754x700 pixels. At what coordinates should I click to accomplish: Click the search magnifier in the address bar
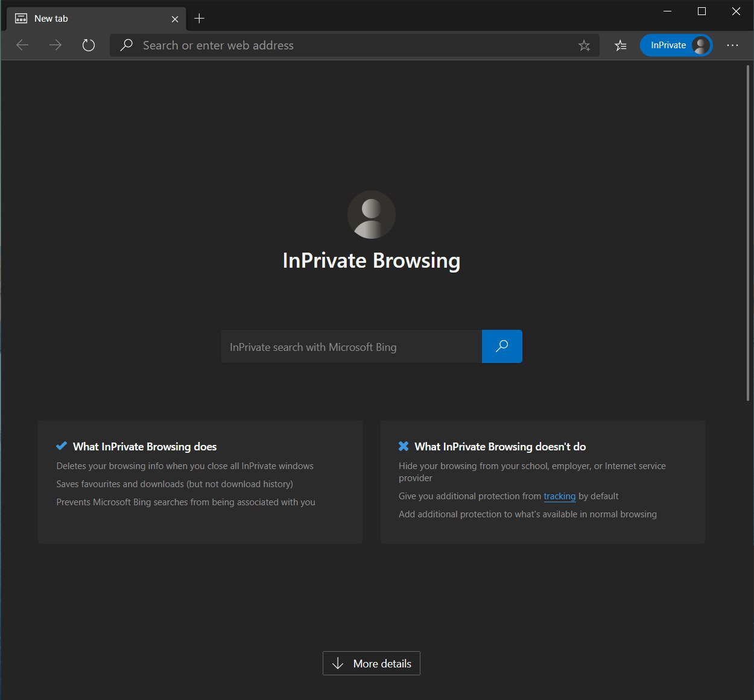[x=126, y=45]
